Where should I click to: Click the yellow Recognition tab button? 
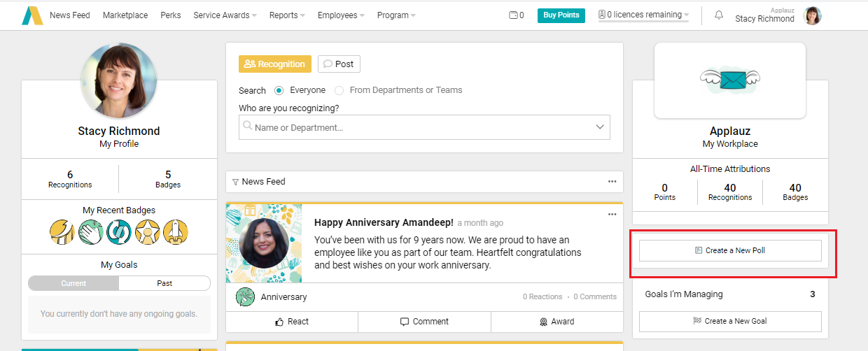[275, 64]
